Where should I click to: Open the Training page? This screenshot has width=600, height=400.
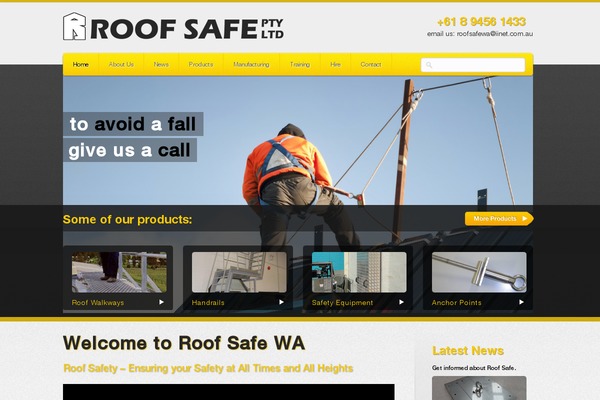click(x=300, y=64)
